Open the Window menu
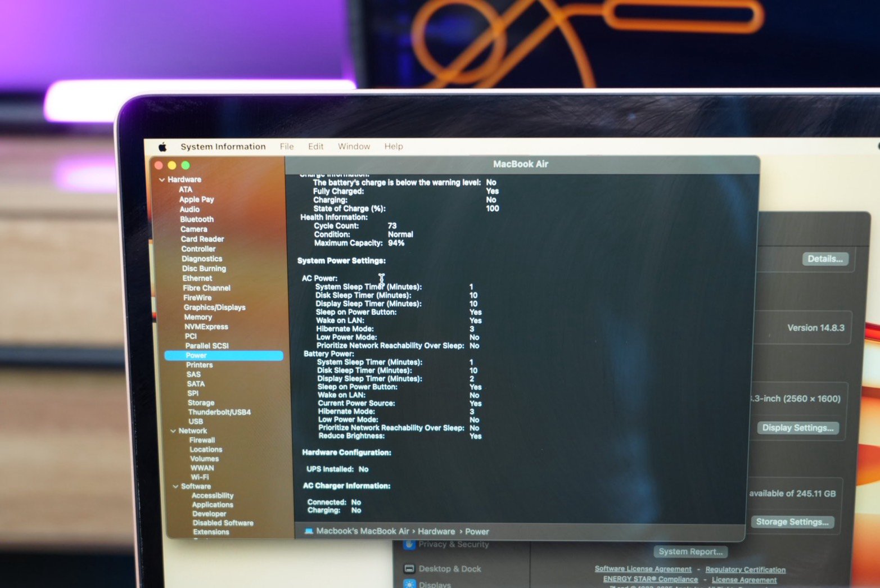Screen dimensions: 880x588 point(354,147)
